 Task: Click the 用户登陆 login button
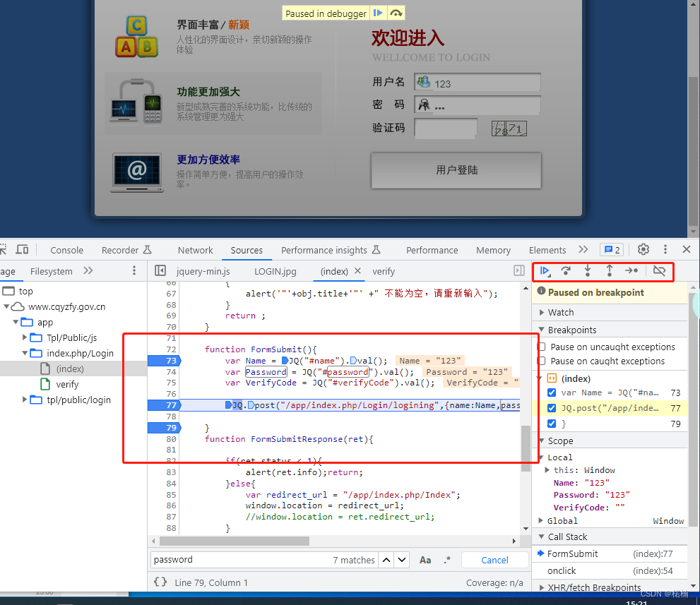click(456, 170)
